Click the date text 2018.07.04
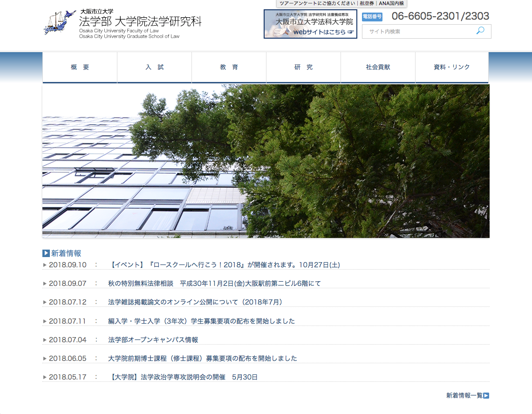 pyautogui.click(x=68, y=340)
